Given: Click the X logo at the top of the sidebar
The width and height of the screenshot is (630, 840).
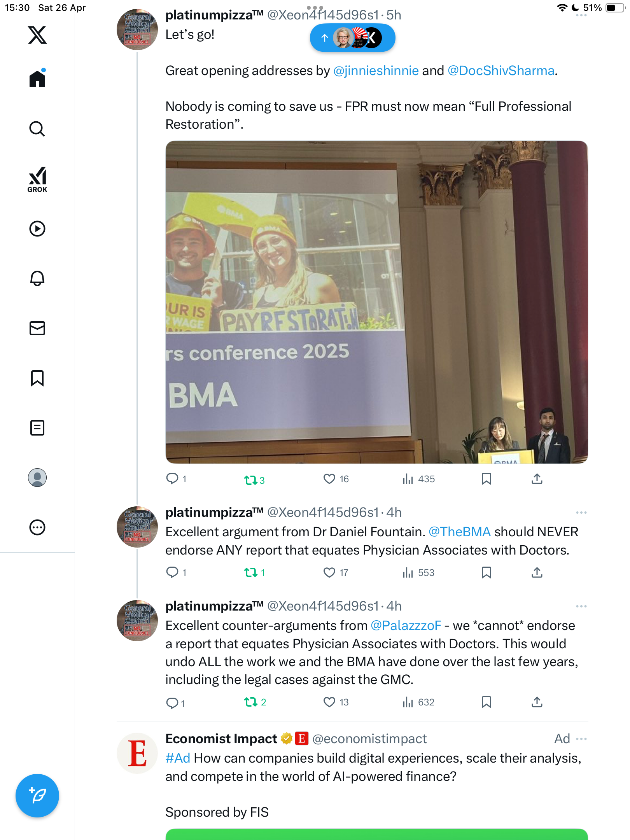Looking at the screenshot, I should (37, 35).
